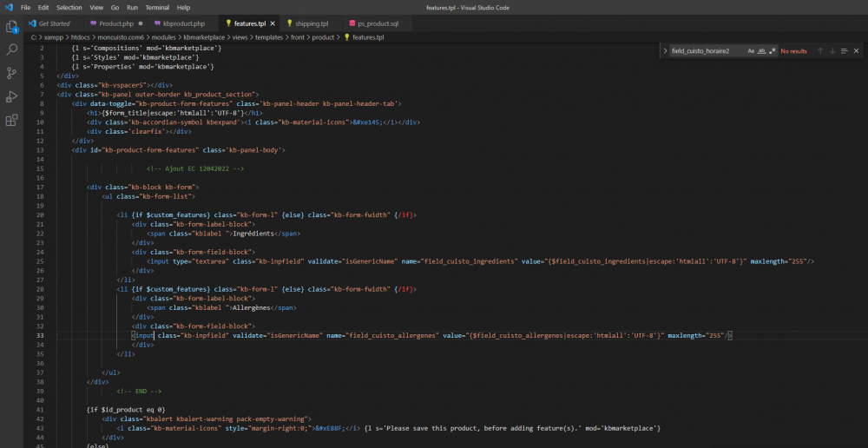This screenshot has height=448, width=868.
Task: Click the Find in Selection icon
Action: pos(845,50)
